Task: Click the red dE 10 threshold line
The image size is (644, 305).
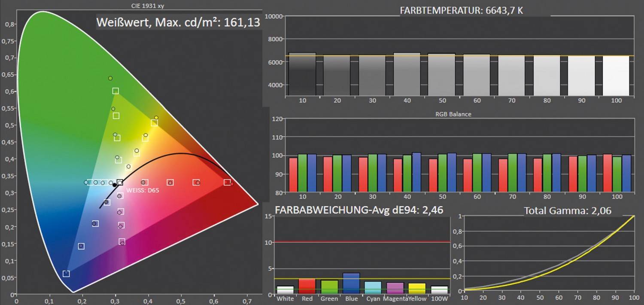Action: pos(363,242)
